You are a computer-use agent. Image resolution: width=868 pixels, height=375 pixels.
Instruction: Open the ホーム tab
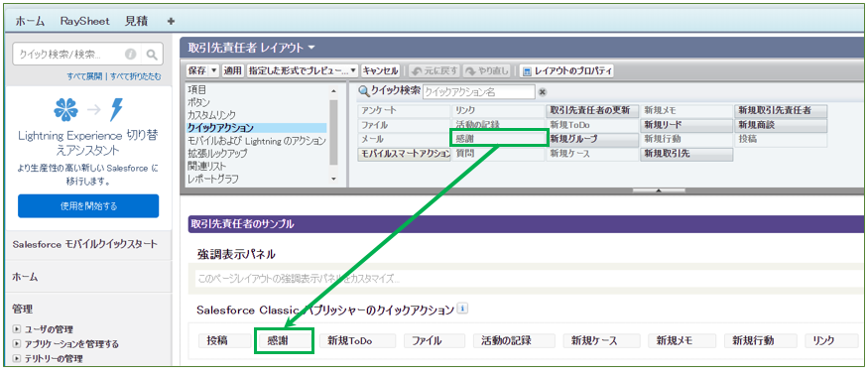[30, 21]
